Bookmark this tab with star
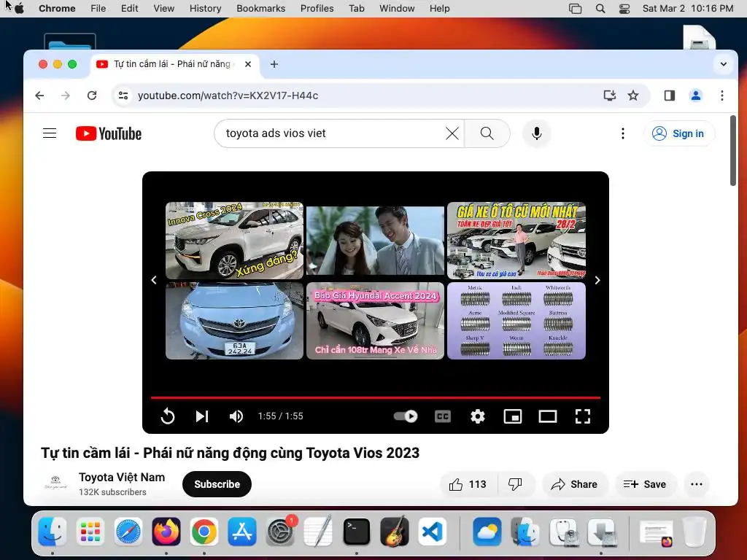This screenshot has height=560, width=747. [633, 96]
